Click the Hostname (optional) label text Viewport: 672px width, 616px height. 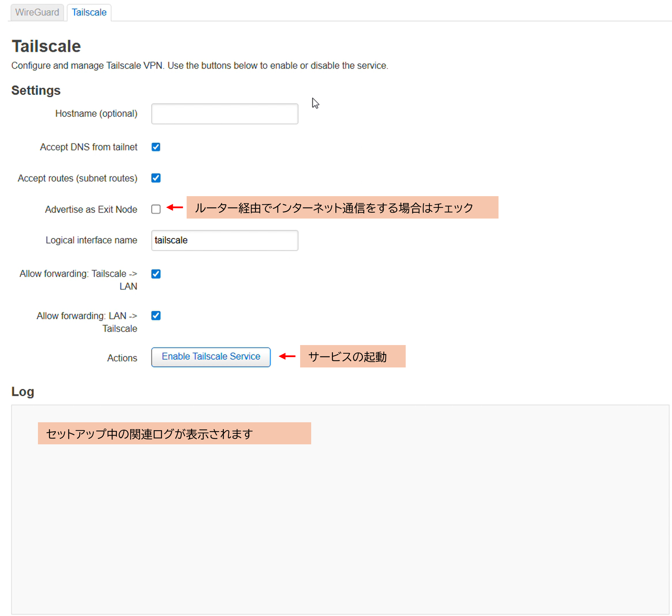point(96,114)
